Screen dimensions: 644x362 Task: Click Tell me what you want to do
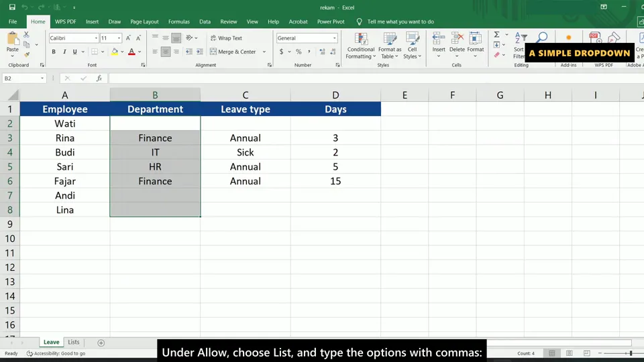point(400,21)
